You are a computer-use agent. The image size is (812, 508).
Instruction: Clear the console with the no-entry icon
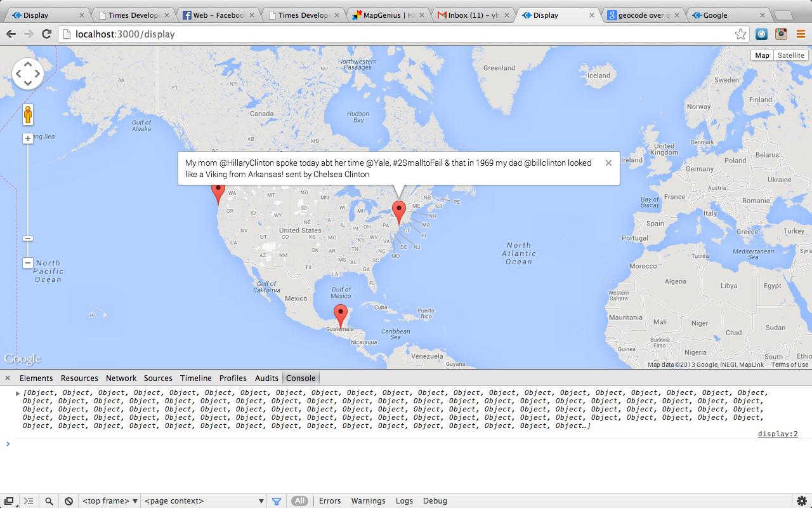(x=69, y=501)
